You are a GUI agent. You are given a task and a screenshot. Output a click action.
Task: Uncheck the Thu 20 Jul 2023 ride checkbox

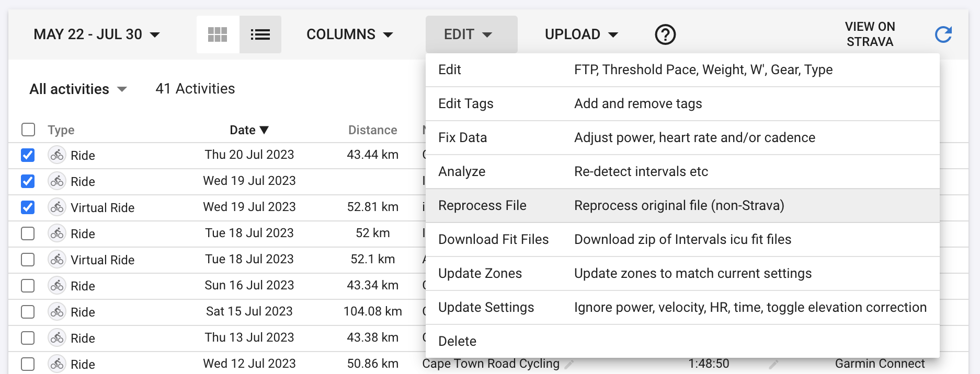(x=28, y=155)
